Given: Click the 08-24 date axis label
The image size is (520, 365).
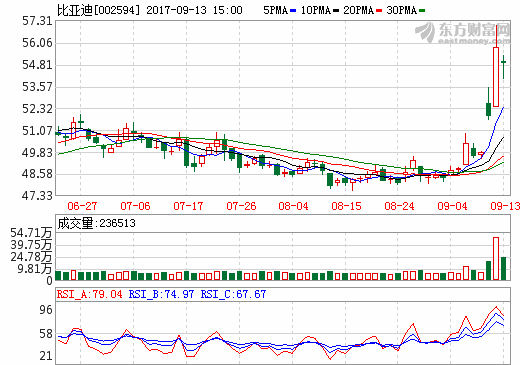Looking at the screenshot, I should coord(399,206).
